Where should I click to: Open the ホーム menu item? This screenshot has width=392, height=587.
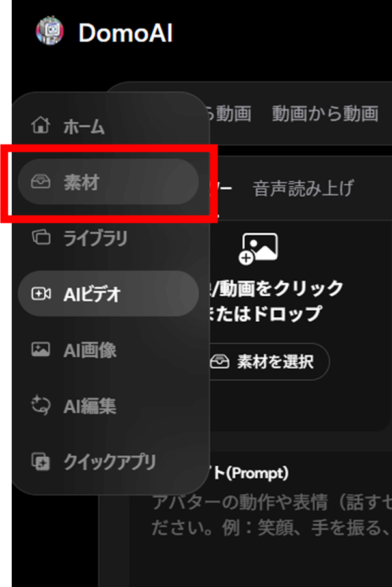click(x=109, y=125)
